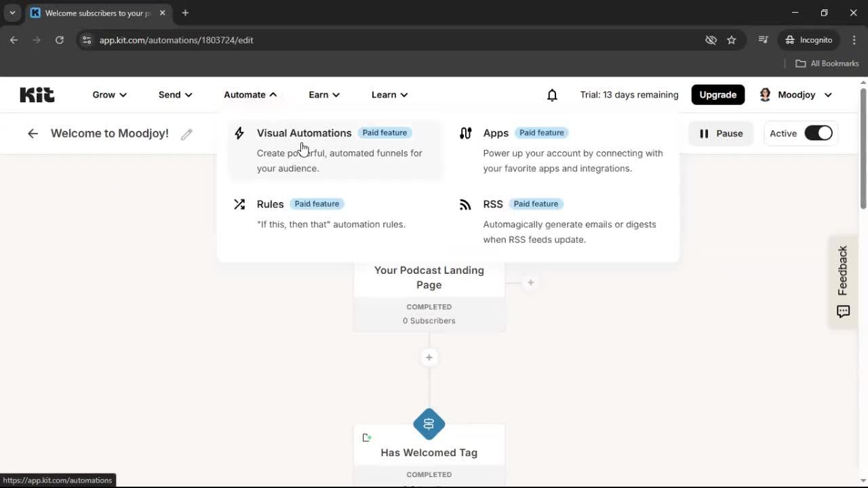This screenshot has height=488, width=868.
Task: Select the Visual Automations lightning bolt icon
Action: [239, 133]
